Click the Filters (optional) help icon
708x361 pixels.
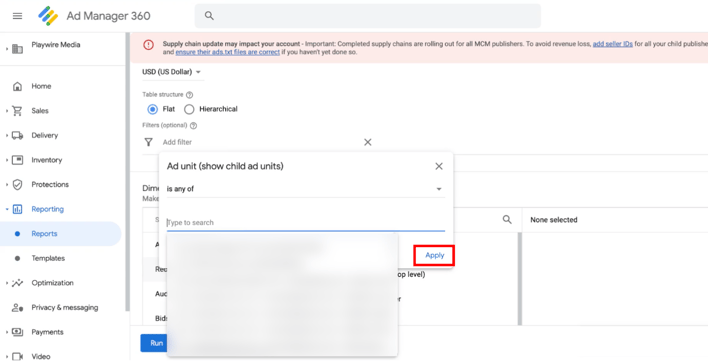tap(194, 126)
